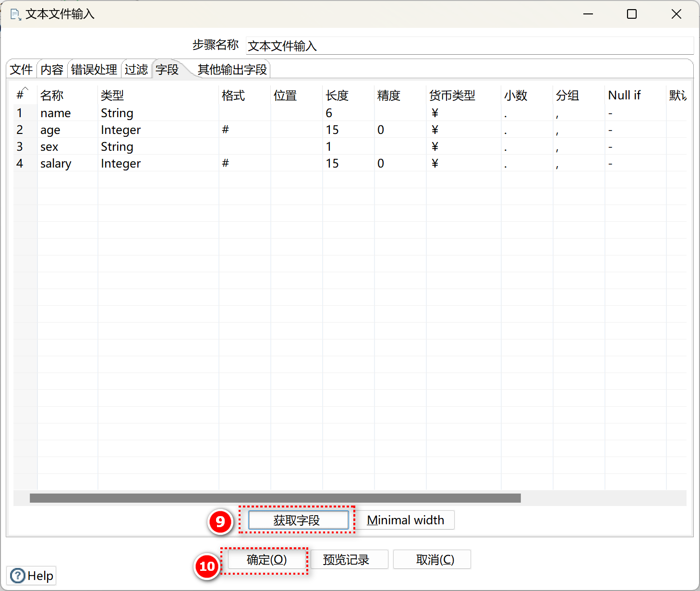
Task: Click the 精度 column header
Action: [400, 95]
